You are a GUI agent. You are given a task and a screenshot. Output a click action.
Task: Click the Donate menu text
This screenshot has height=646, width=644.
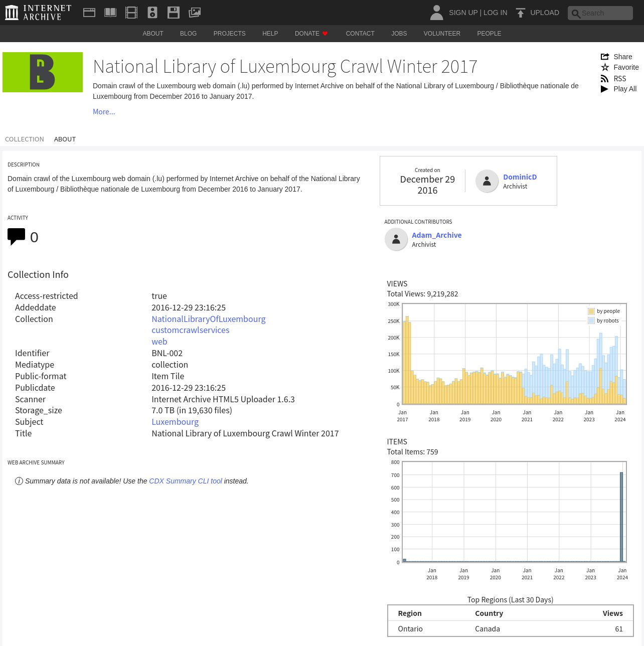pos(307,34)
